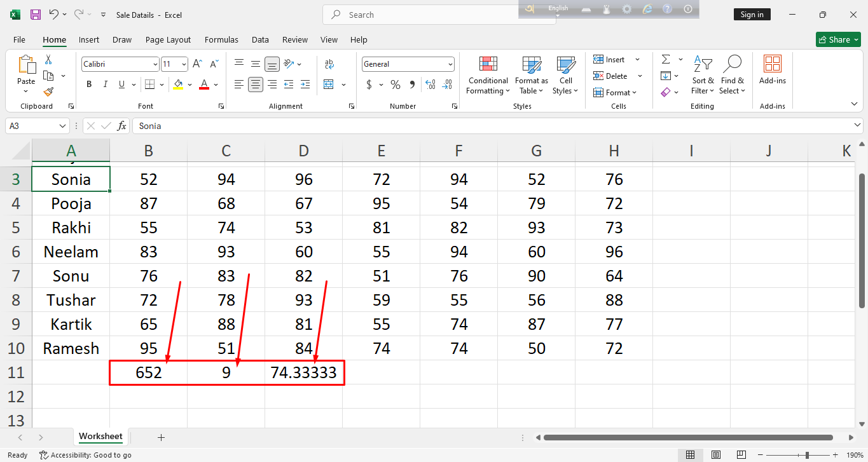This screenshot has width=868, height=462.
Task: Open Add-ins from the ribbon
Action: [772, 69]
